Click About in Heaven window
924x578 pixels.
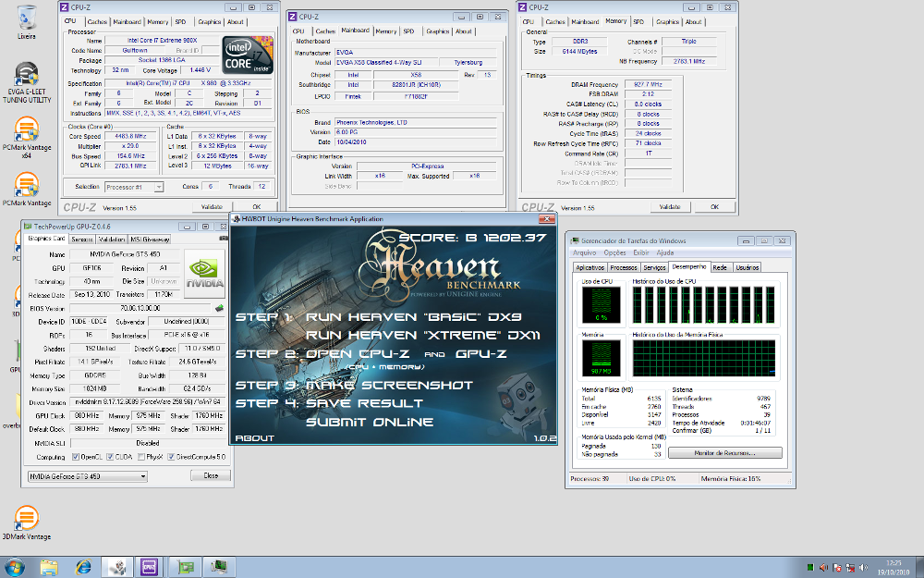coord(255,438)
